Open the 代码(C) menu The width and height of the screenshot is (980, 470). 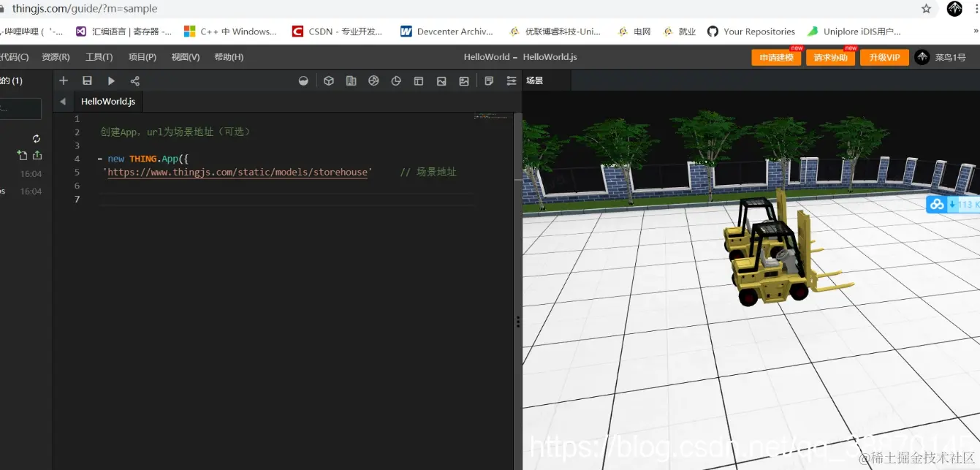click(14, 57)
